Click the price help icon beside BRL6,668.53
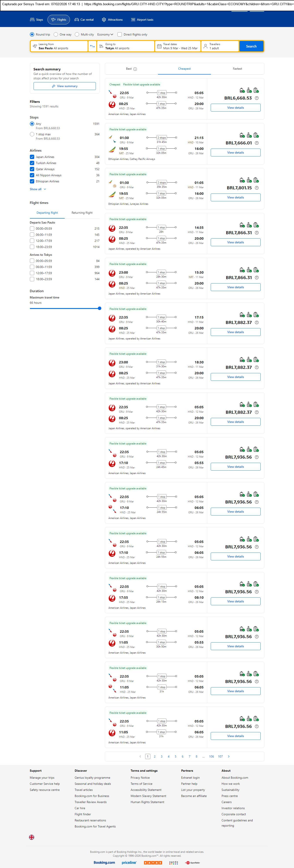The image size is (294, 868). click(257, 98)
